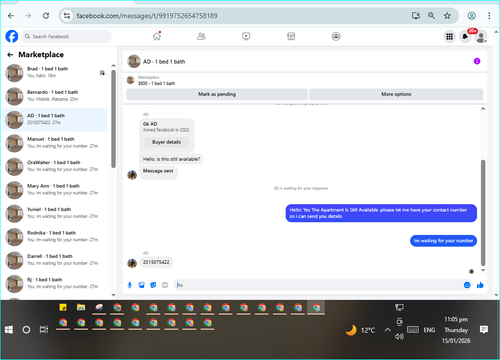Open Task View on the taskbar
The width and height of the screenshot is (500, 360).
pyautogui.click(x=44, y=330)
